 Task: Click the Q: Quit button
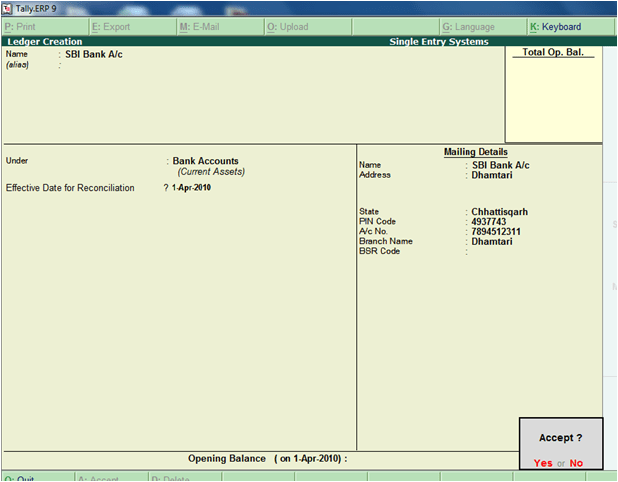pos(38,477)
